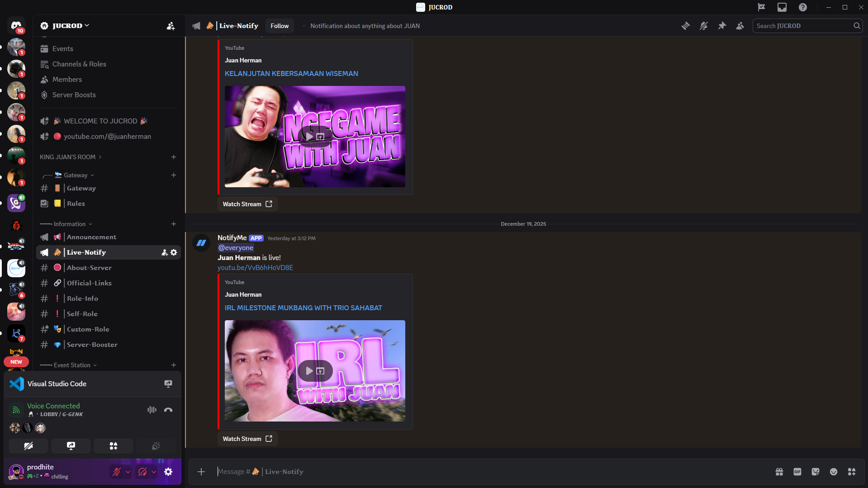The width and height of the screenshot is (868, 488).
Task: Open the inbox icon in title bar
Action: pos(782,7)
